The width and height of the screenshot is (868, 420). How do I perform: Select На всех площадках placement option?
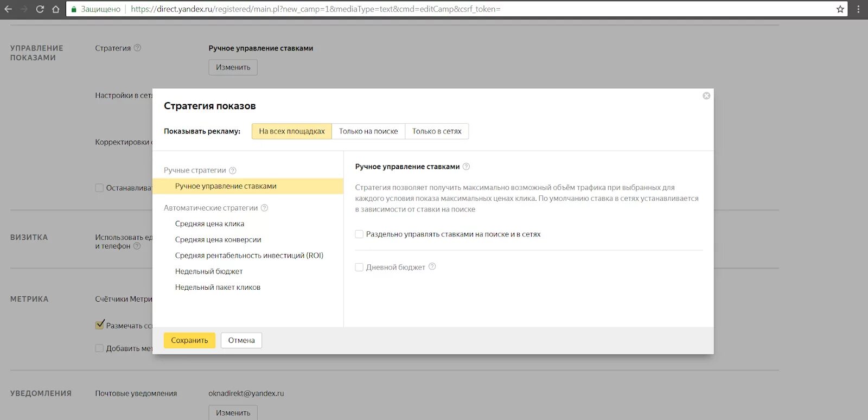pos(292,131)
